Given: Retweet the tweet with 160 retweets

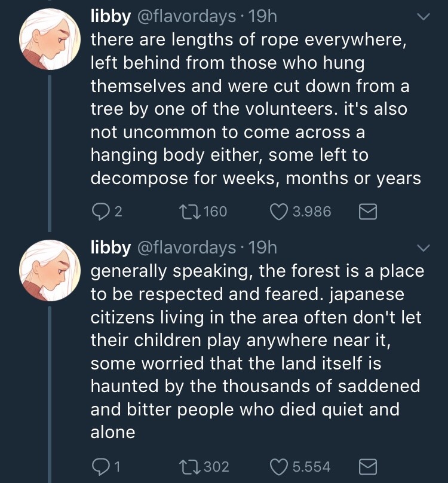Looking at the screenshot, I should pos(190,211).
